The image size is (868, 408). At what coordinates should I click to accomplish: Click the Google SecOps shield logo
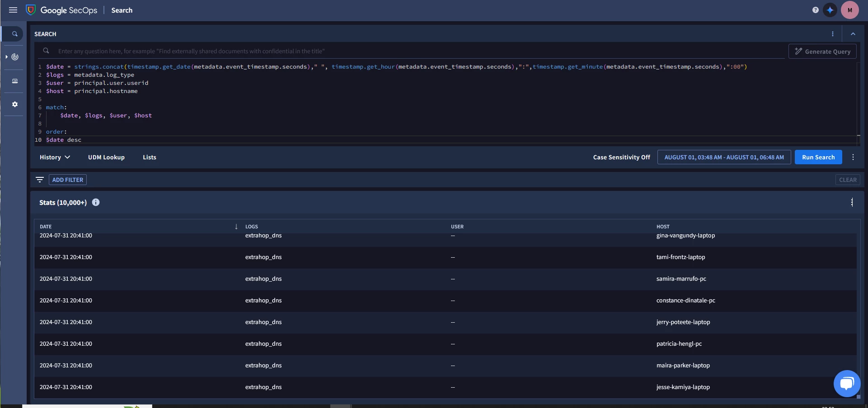click(x=31, y=10)
